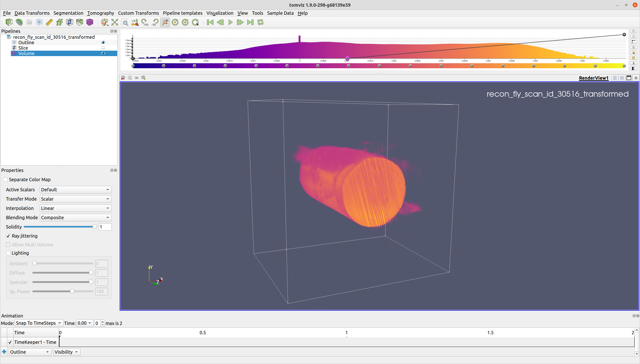
Task: Open the color palette toolbar dropdown
Action: coord(105,22)
